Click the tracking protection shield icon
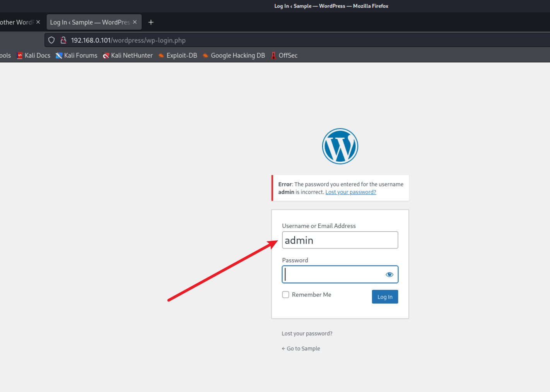This screenshot has height=392, width=550. (51, 40)
